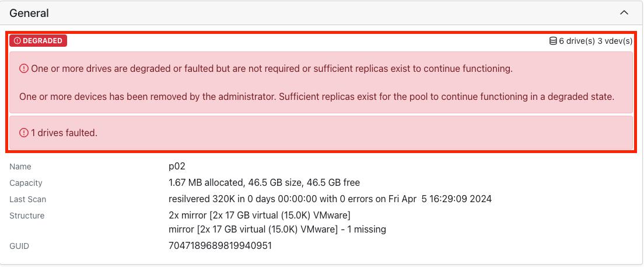Image resolution: width=644 pixels, height=267 pixels.
Task: Click the General panel header title
Action: (x=29, y=13)
